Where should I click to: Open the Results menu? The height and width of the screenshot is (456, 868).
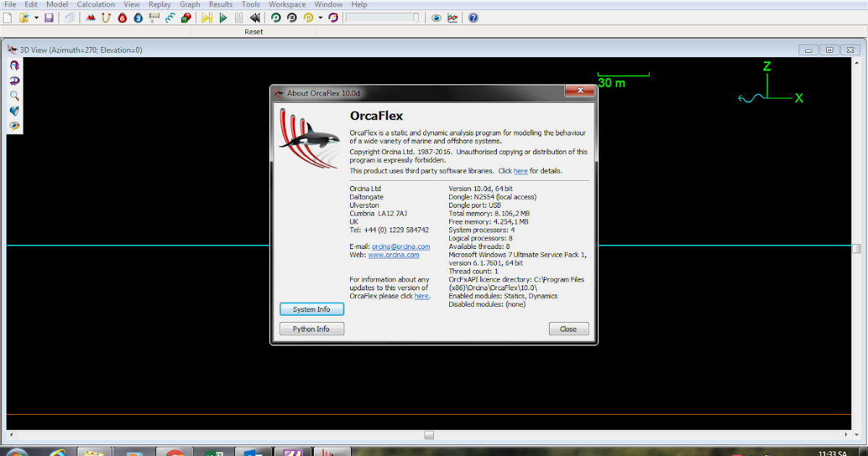[221, 4]
